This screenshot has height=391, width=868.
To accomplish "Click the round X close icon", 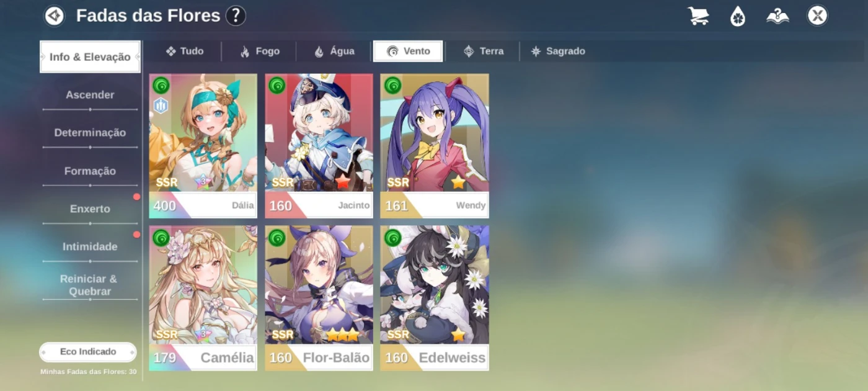I will click(817, 16).
